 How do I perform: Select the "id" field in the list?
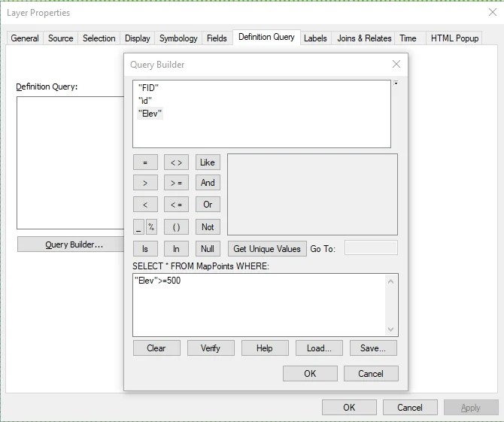(145, 101)
